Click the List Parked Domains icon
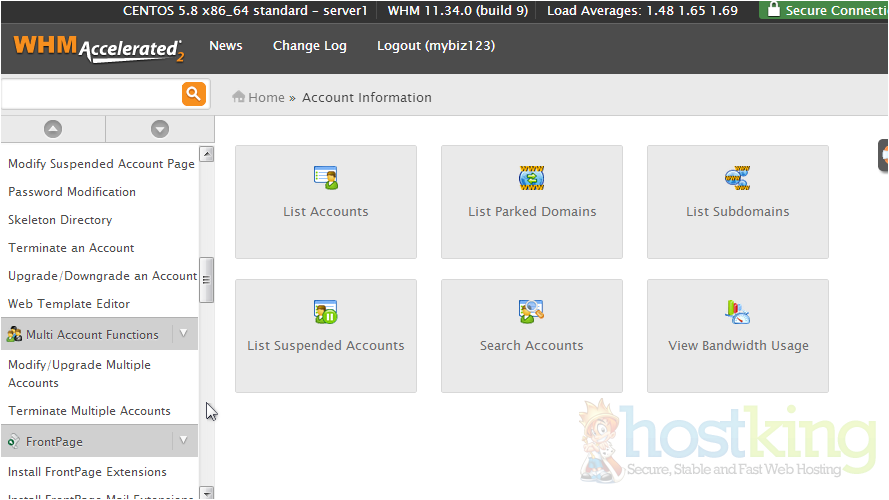Screen dimensions: 889x500 (531, 179)
